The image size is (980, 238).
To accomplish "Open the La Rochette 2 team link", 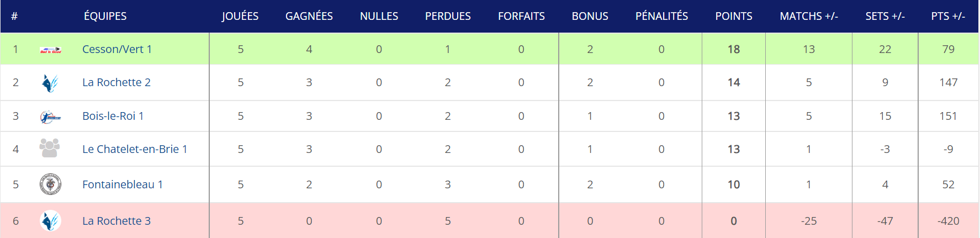I will tap(116, 82).
